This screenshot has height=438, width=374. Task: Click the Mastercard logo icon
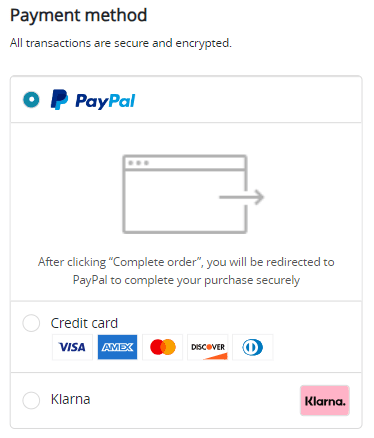click(163, 347)
